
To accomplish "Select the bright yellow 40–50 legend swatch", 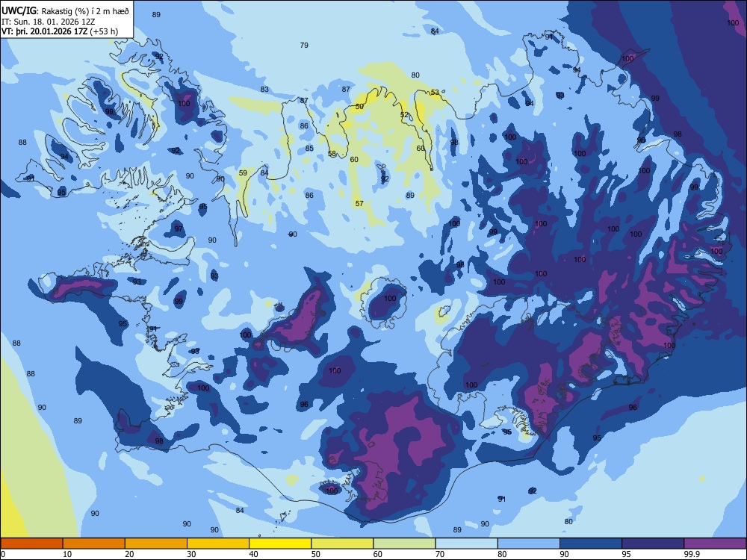I will (280, 544).
